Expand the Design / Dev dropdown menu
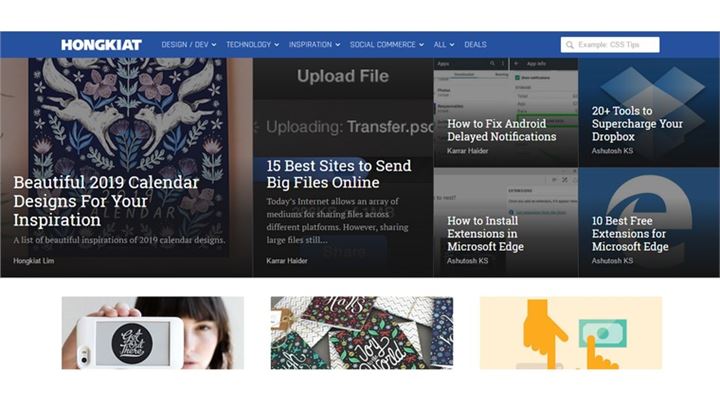720x405 pixels. point(189,45)
